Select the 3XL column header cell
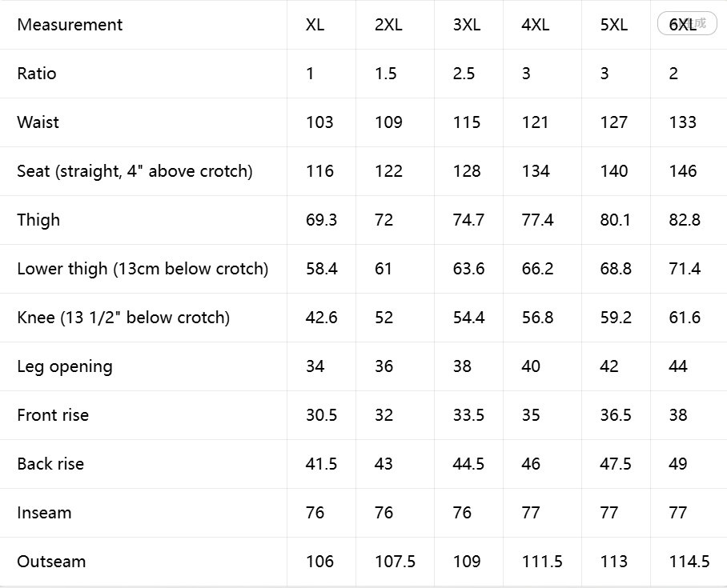Viewport: 727px width, 588px height. [x=467, y=25]
